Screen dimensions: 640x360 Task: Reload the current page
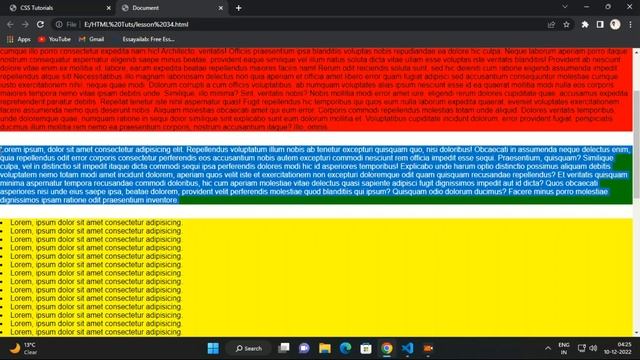coord(40,24)
